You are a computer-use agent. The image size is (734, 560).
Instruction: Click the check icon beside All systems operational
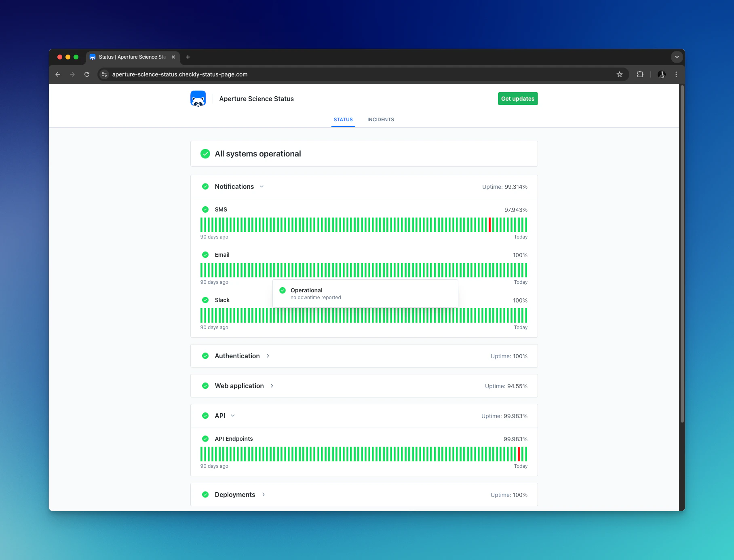coord(205,154)
